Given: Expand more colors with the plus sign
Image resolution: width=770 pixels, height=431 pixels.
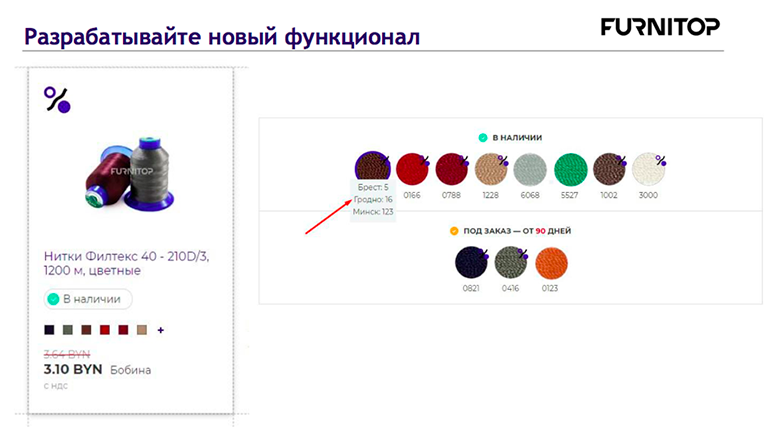Looking at the screenshot, I should click(161, 330).
